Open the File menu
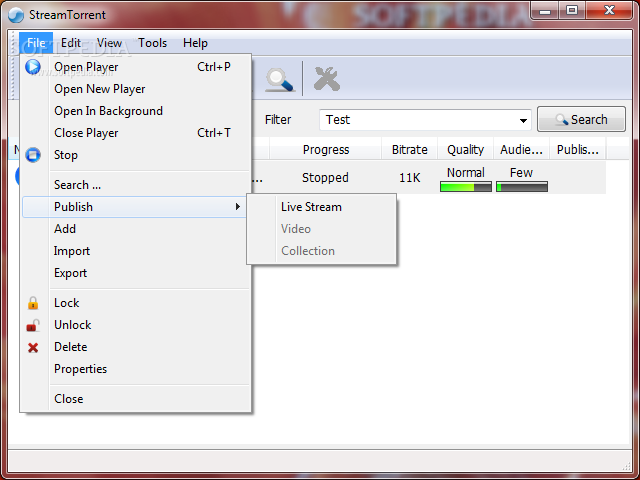The image size is (640, 480). (36, 43)
